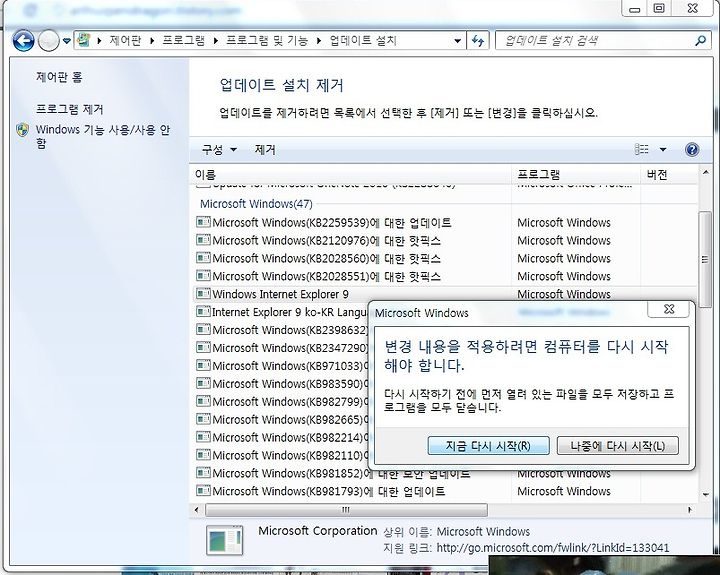Screen dimensions: 720x575
Task: Click icon of the KB2398632 row
Action: [x=203, y=330]
